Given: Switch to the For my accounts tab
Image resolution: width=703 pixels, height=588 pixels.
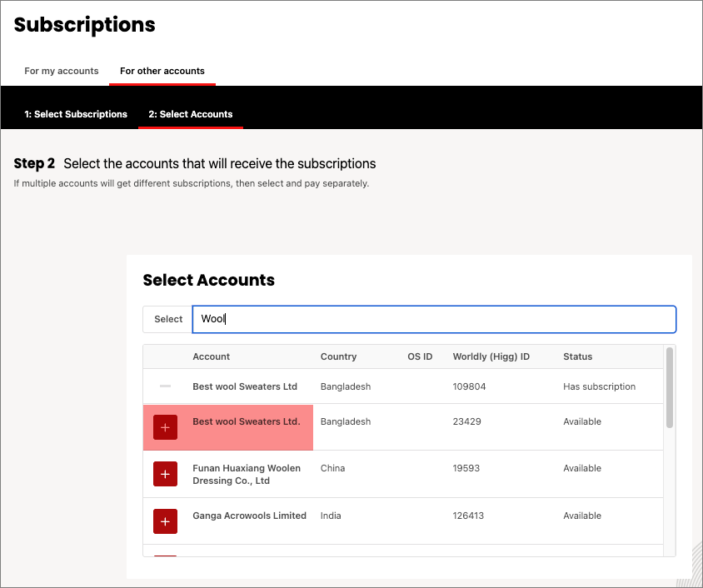Looking at the screenshot, I should (62, 71).
